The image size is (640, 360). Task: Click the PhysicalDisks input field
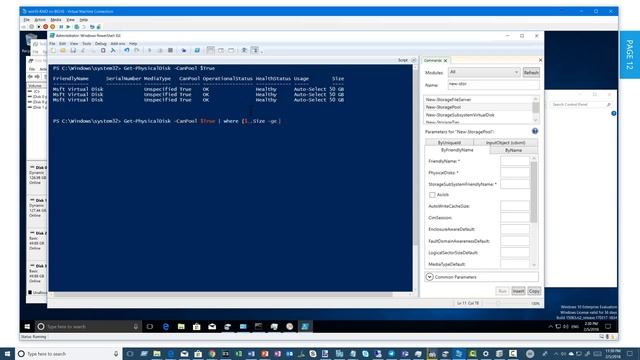click(x=515, y=173)
